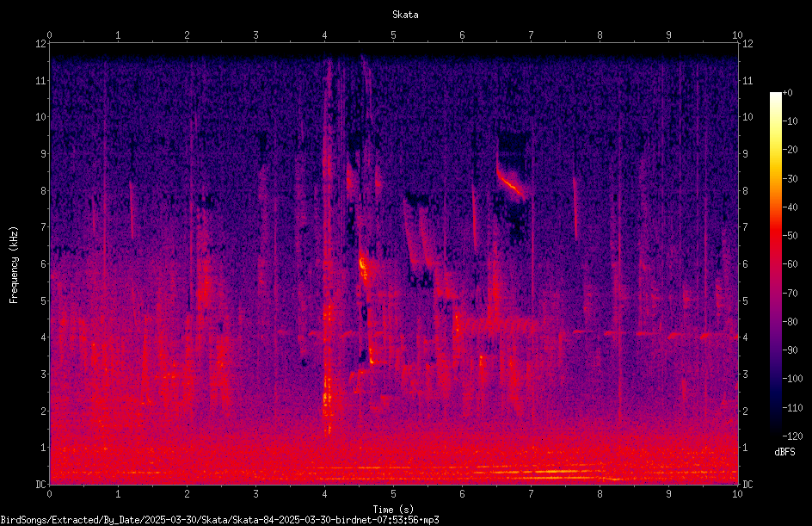Viewport: 812px width, 526px height.
Task: Click the '-20' value on the color scale
Action: 790,150
